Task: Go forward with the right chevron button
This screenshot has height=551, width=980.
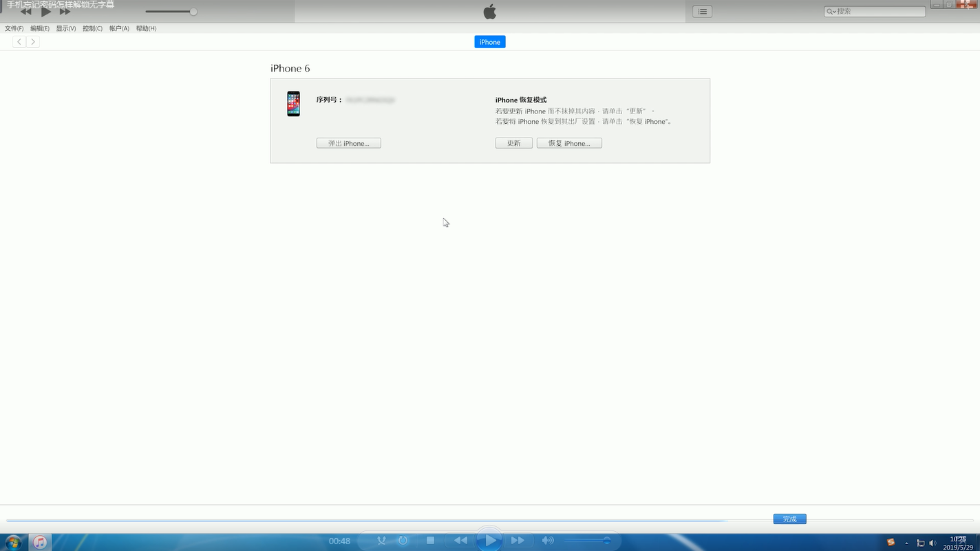Action: pyautogui.click(x=32, y=42)
